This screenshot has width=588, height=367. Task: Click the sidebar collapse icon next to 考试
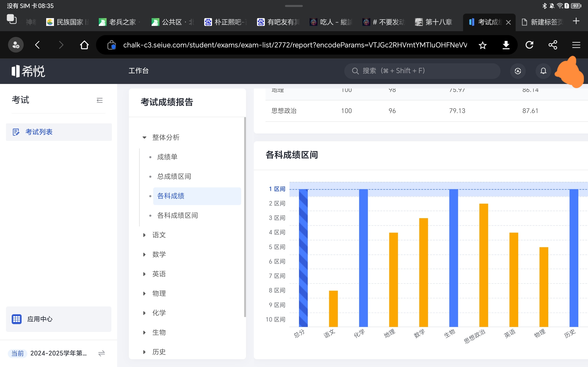99,100
